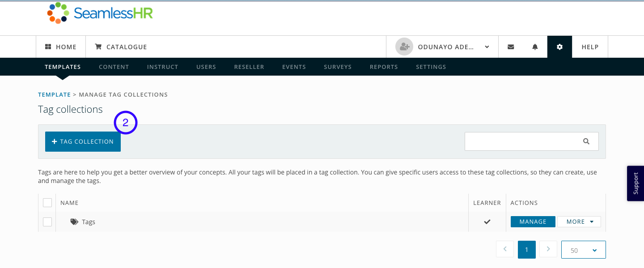Toggle the select-all checkbox in header
This screenshot has height=268, width=644.
click(x=47, y=203)
